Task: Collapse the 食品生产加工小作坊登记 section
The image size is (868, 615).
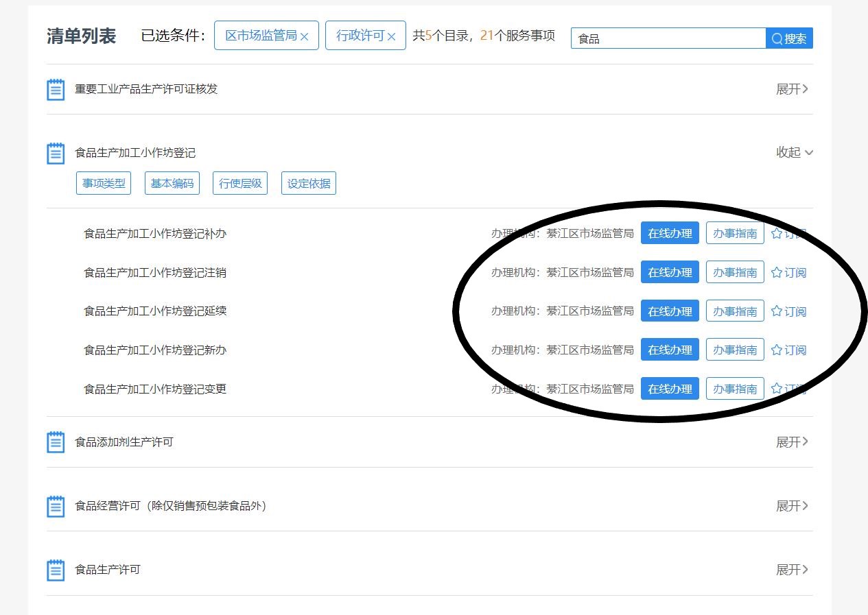Action: tap(794, 152)
